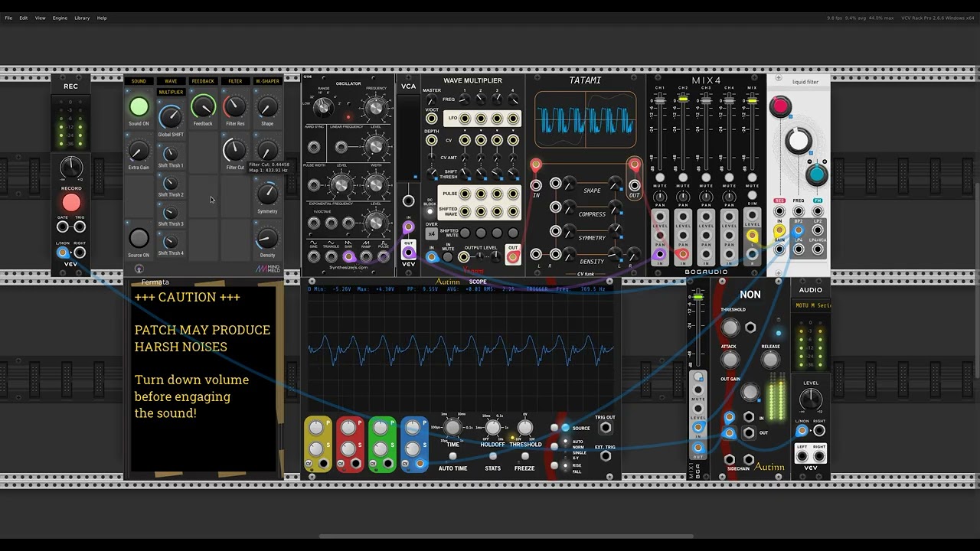Screen dimensions: 980x551
Task: Click the Wave Multiplier red OUT jack
Action: 512,258
